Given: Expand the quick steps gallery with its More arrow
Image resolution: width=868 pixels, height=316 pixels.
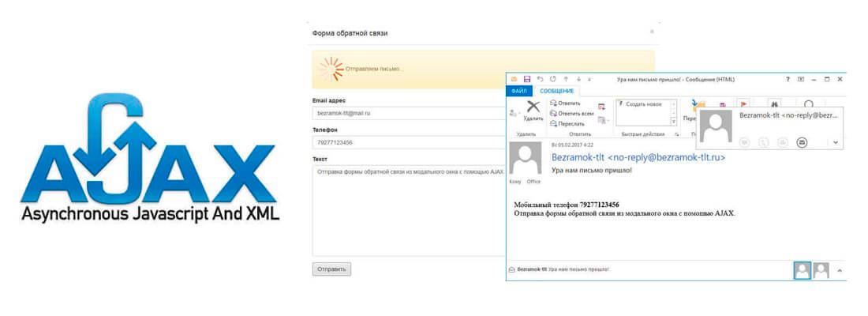Looking at the screenshot, I should pos(674,122).
